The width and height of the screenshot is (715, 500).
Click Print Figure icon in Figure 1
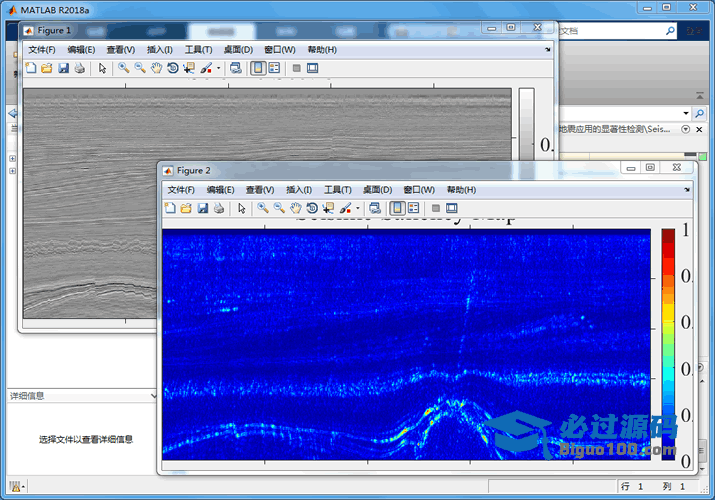pyautogui.click(x=79, y=69)
